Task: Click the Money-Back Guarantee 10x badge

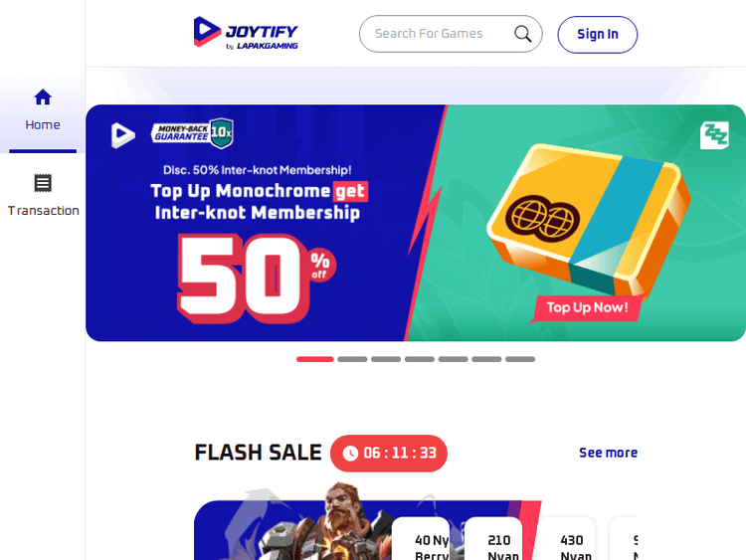Action: pos(192,133)
